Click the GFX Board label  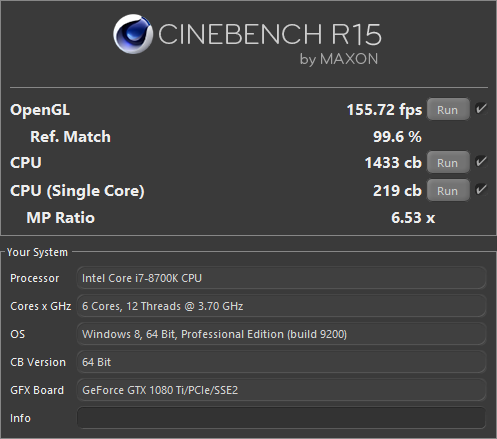coord(37,390)
